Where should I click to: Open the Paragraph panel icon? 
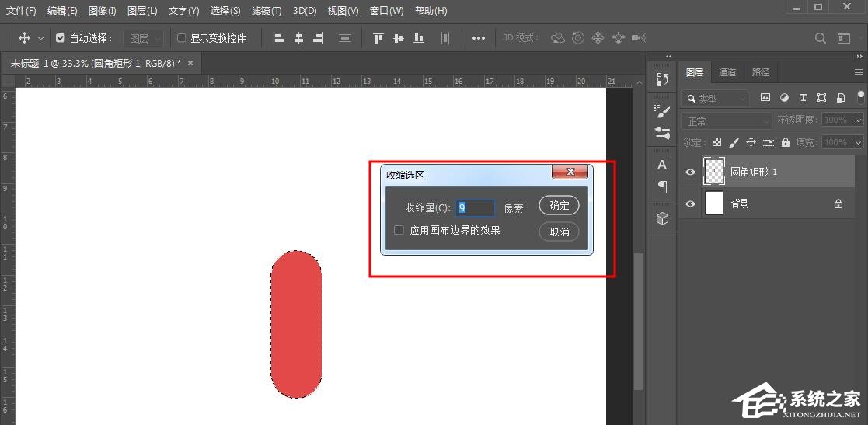click(662, 186)
